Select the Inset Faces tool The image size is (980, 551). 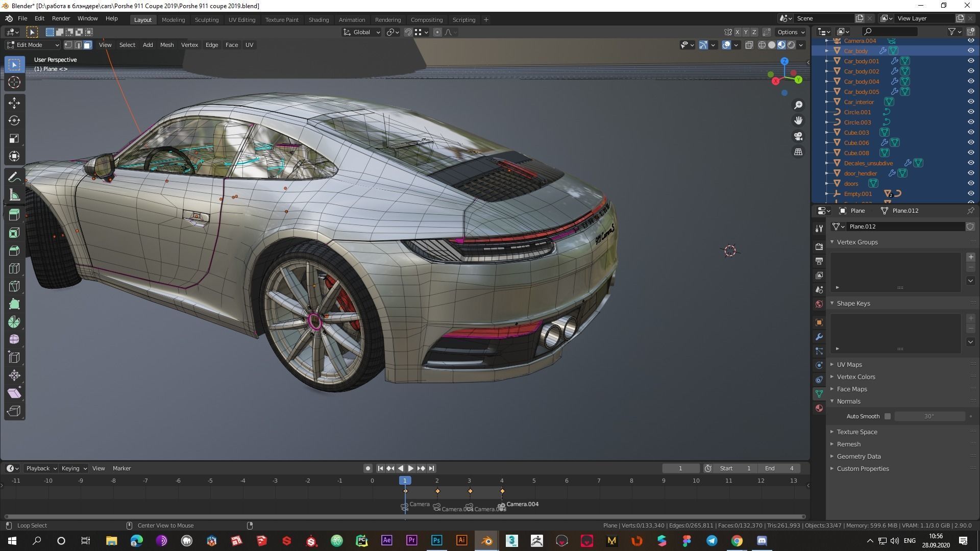click(14, 233)
